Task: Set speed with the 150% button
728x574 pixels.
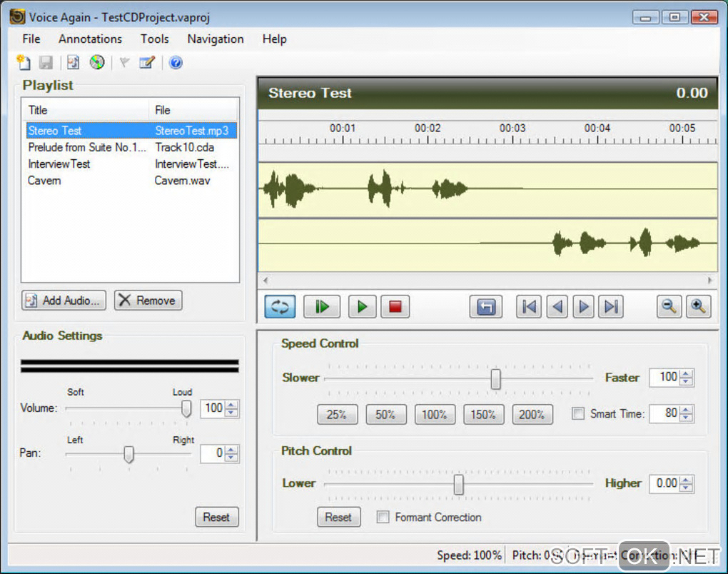Action: tap(483, 414)
